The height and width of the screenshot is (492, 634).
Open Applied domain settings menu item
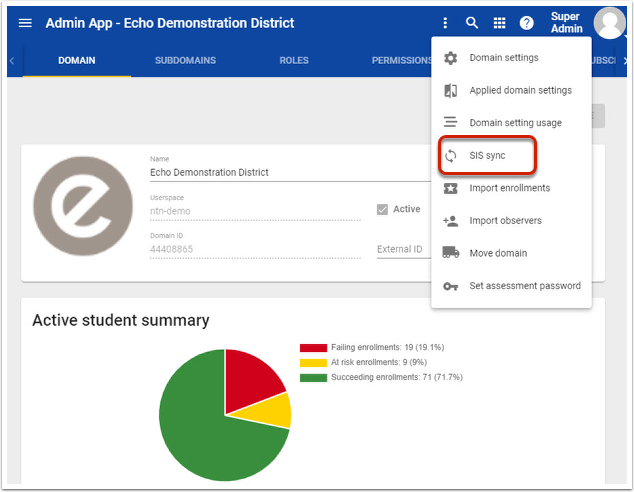[x=520, y=90]
